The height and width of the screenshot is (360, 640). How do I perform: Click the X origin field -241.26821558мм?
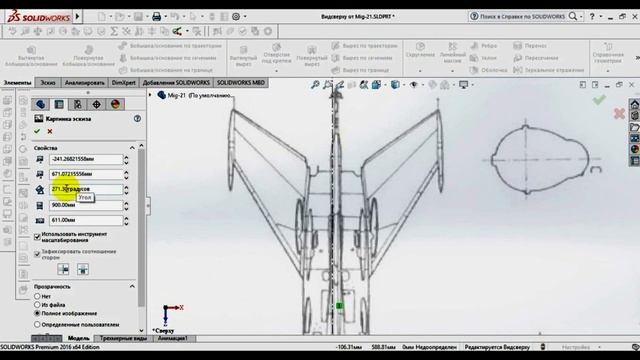(86, 159)
